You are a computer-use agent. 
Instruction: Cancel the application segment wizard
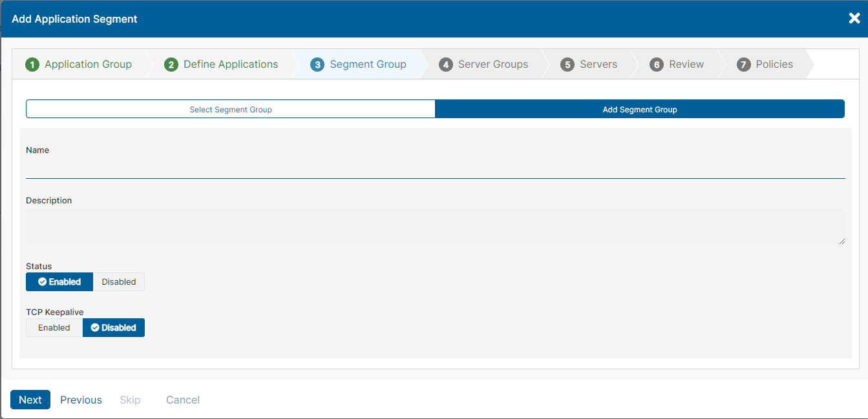pyautogui.click(x=182, y=400)
